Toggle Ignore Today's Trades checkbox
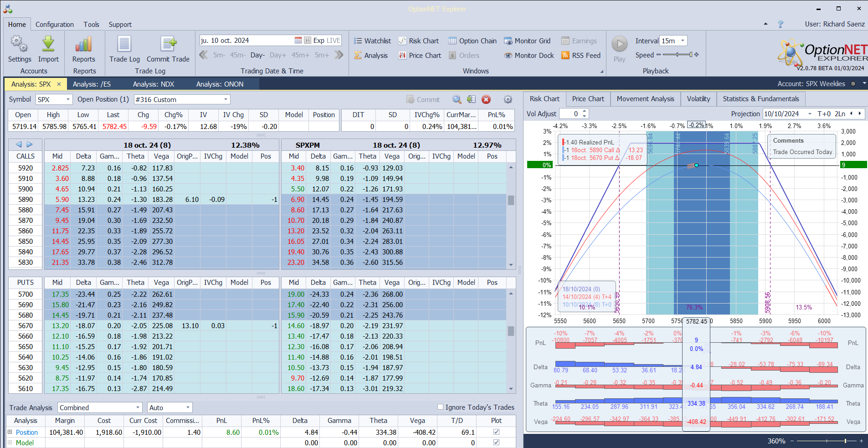The height and width of the screenshot is (448, 868). 440,407
